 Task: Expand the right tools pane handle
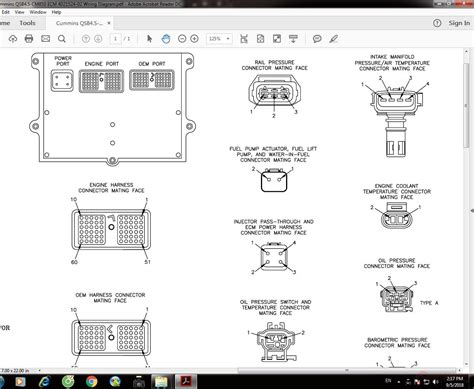tap(472, 211)
